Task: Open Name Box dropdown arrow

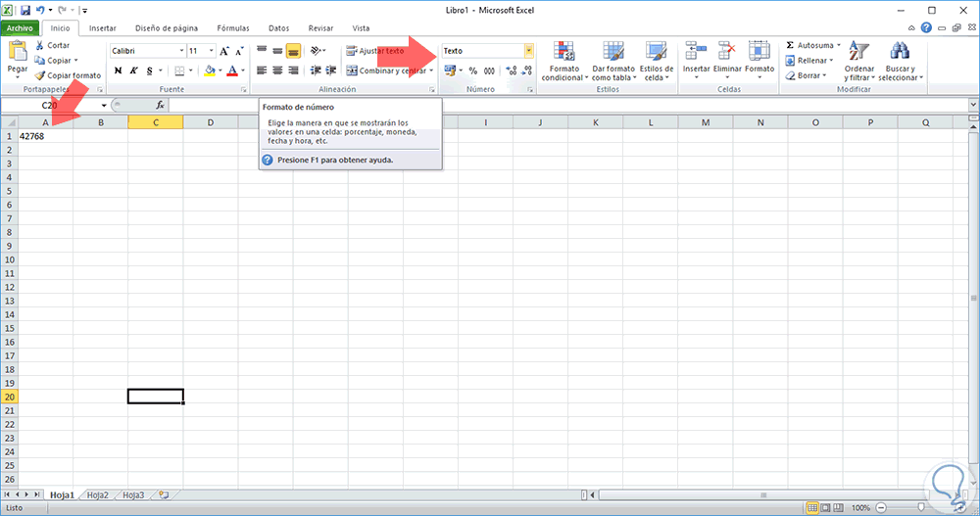Action: point(104,106)
